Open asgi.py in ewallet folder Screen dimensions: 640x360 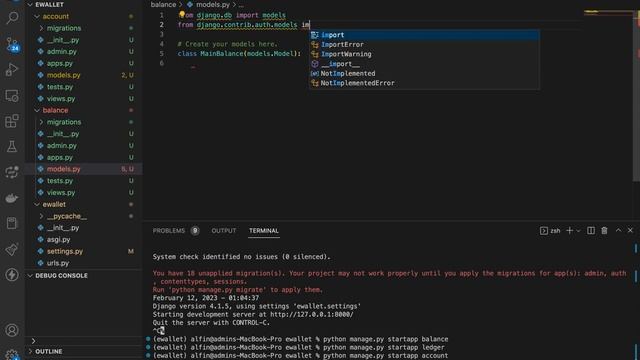(x=58, y=240)
